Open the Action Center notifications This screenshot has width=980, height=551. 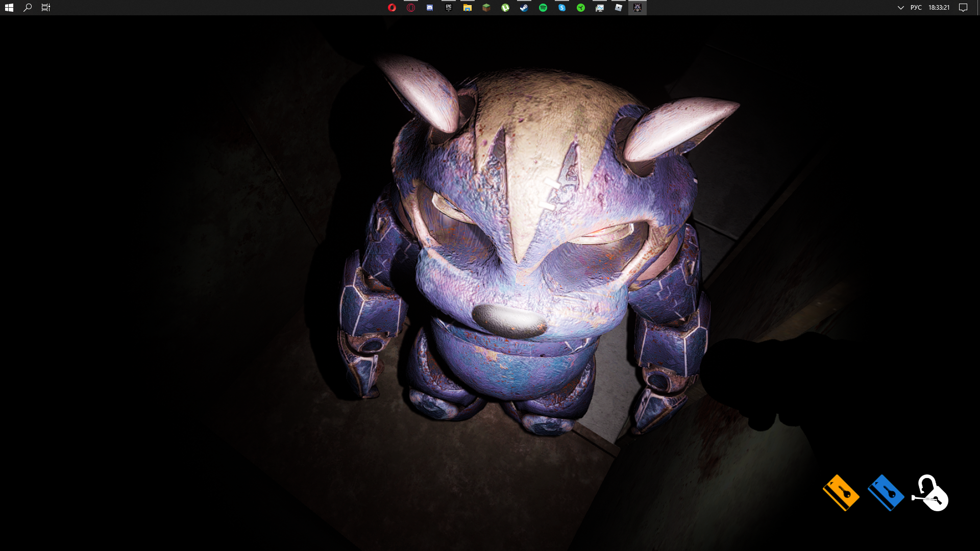pos(963,8)
